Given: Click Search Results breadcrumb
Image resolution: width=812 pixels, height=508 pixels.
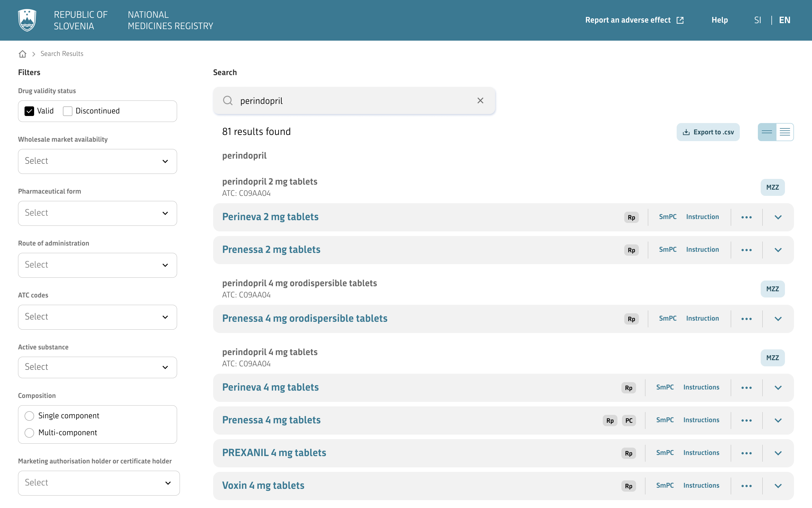Looking at the screenshot, I should point(62,54).
